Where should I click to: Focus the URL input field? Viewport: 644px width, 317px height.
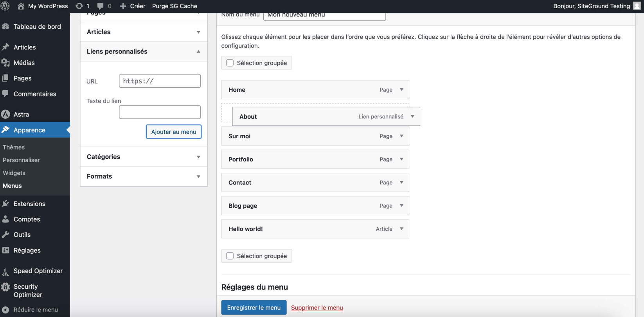[x=160, y=81]
